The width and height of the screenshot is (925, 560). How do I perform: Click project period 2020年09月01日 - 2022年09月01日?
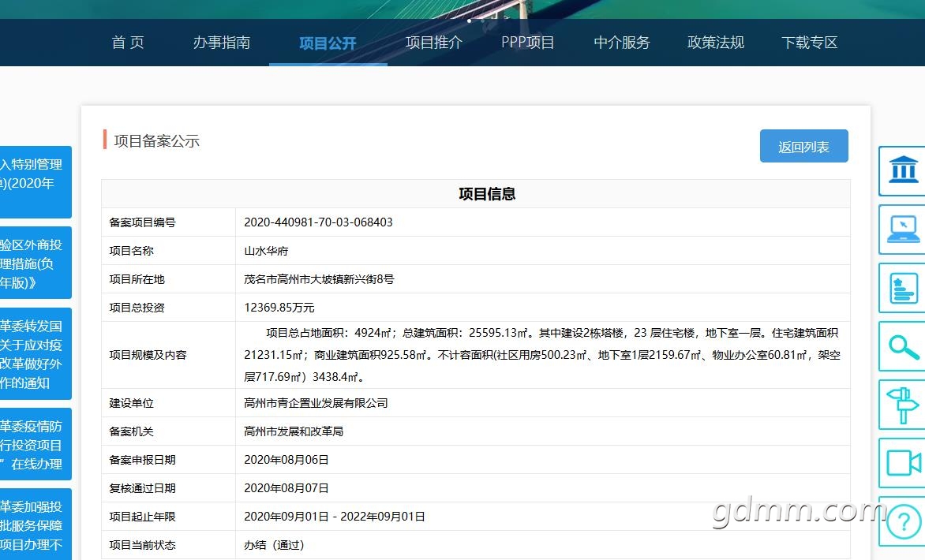pyautogui.click(x=335, y=517)
